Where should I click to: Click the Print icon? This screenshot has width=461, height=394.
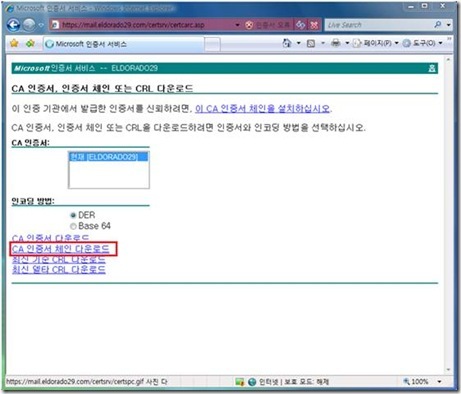336,43
